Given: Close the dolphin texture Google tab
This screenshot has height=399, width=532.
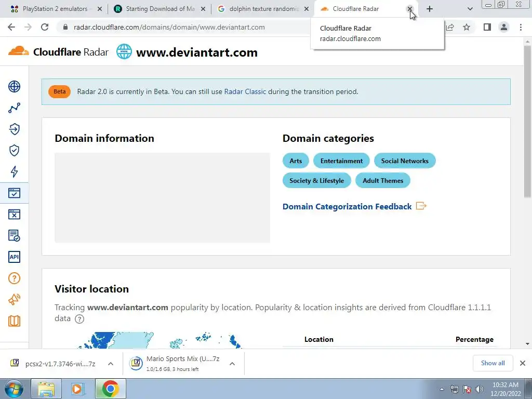Looking at the screenshot, I should (307, 9).
